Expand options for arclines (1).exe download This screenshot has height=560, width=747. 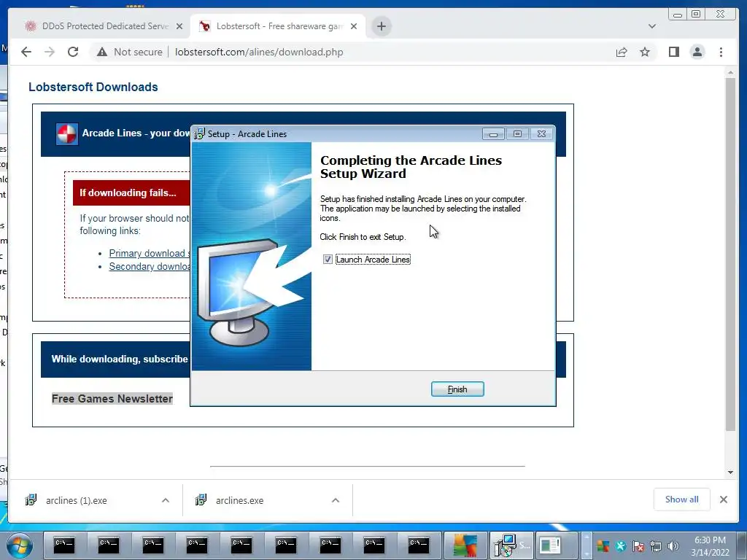pos(166,500)
